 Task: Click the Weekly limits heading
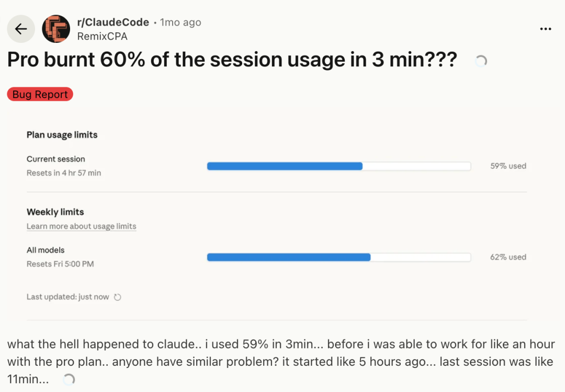coord(55,212)
